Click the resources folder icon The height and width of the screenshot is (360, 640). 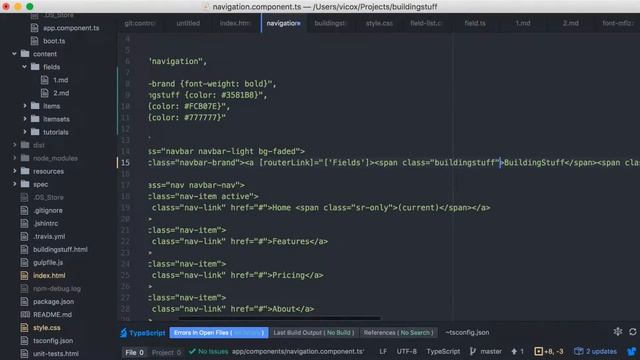[x=25, y=171]
